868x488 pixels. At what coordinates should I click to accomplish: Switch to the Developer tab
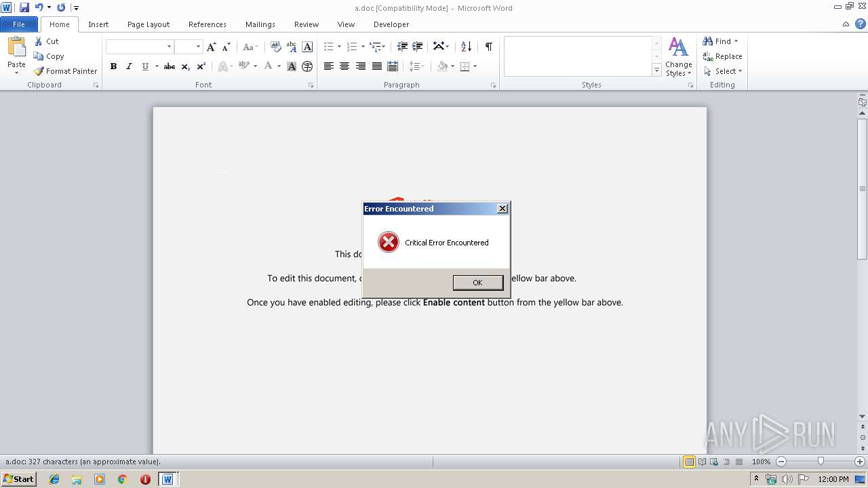tap(391, 24)
